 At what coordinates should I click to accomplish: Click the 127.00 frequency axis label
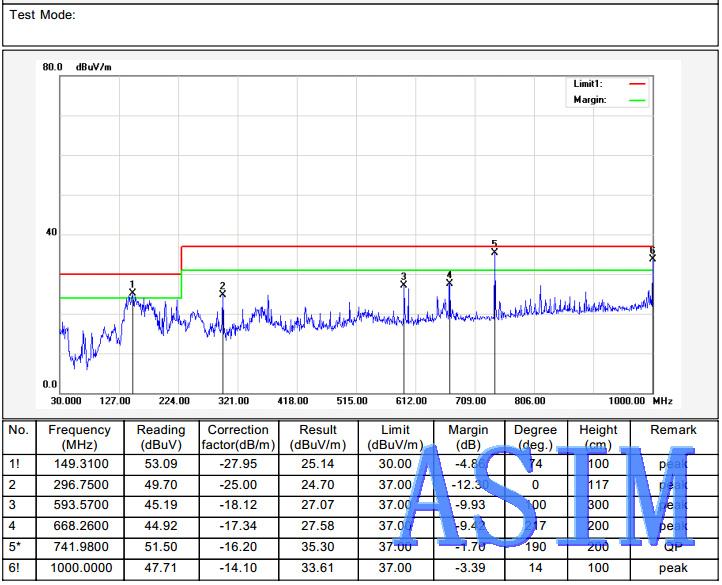(x=115, y=401)
